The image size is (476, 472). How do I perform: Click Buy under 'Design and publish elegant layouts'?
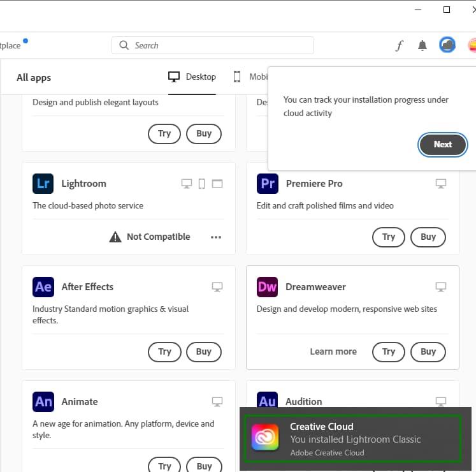tap(204, 134)
